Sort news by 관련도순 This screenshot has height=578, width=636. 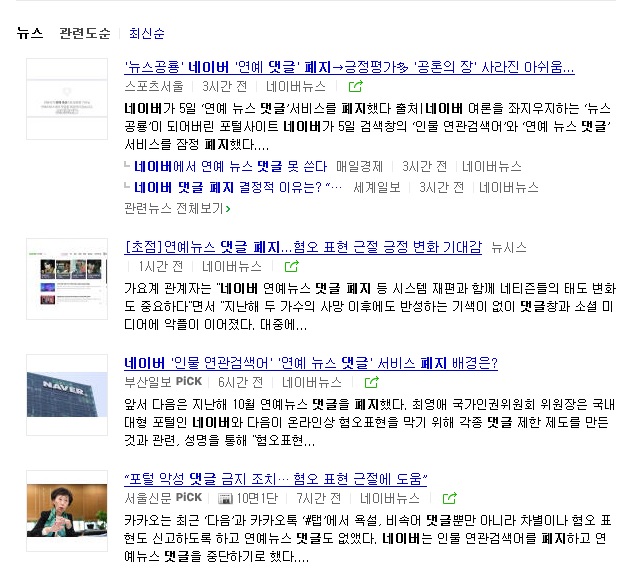[x=85, y=33]
